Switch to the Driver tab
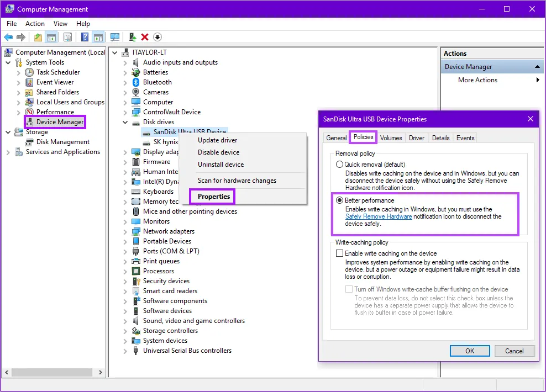Image resolution: width=546 pixels, height=392 pixels. click(x=417, y=137)
